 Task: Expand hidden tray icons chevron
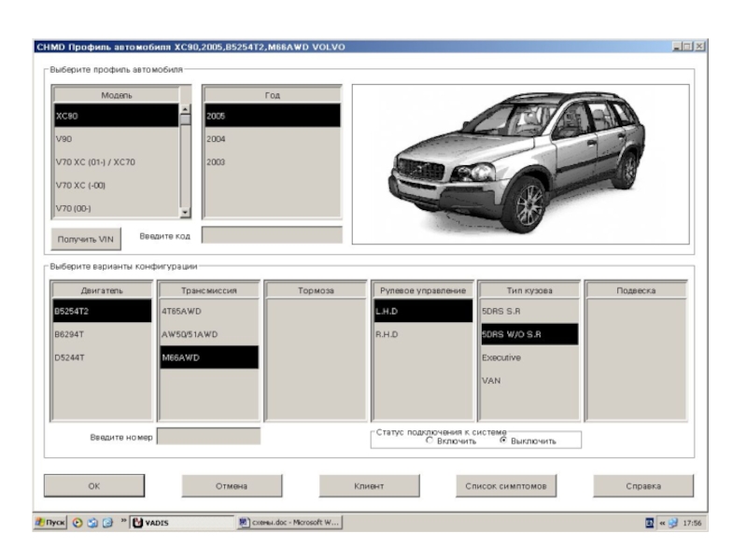click(662, 523)
